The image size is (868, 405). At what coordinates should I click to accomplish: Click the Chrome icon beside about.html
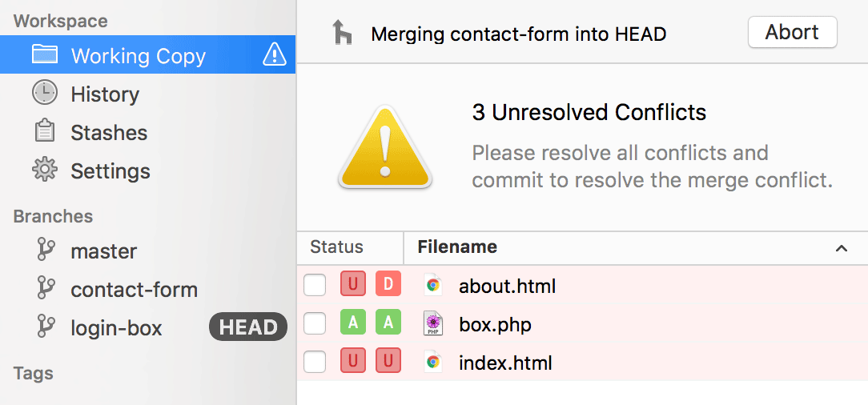[433, 285]
